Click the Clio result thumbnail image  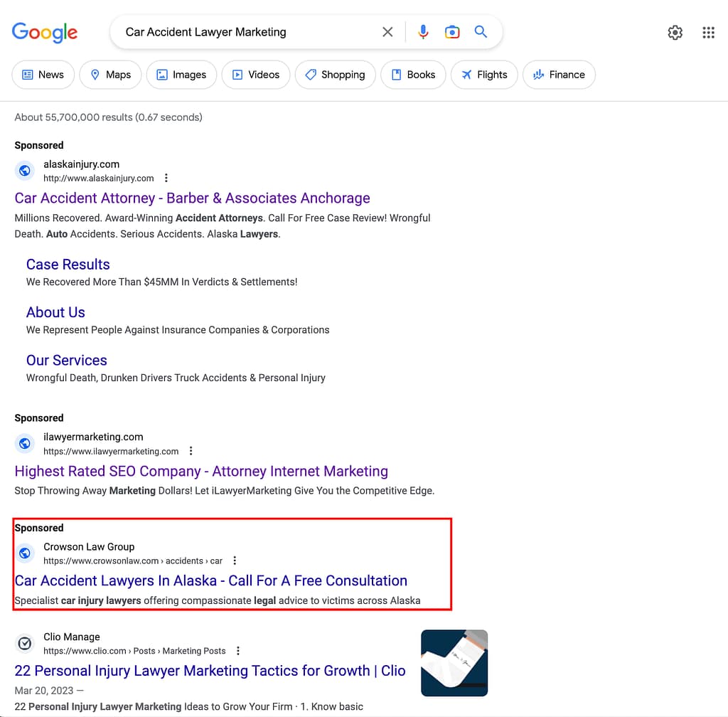pos(454,663)
